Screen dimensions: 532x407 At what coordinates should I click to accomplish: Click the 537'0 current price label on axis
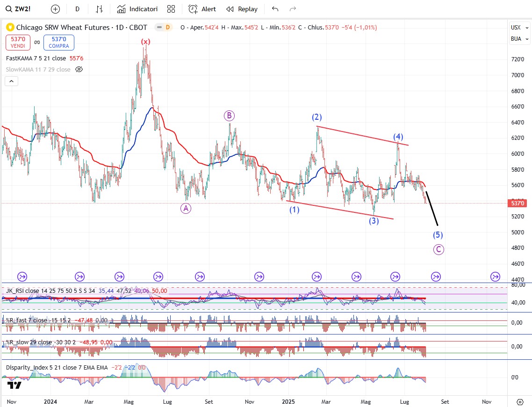point(518,203)
